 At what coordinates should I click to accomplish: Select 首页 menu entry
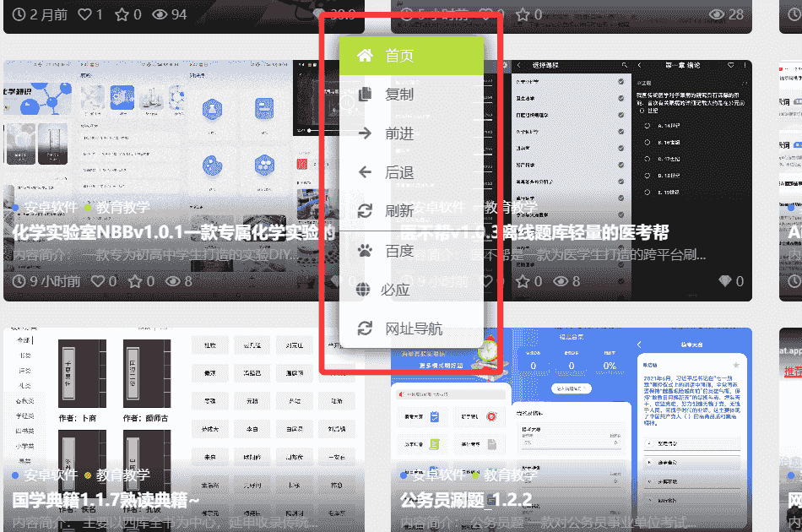coord(411,55)
